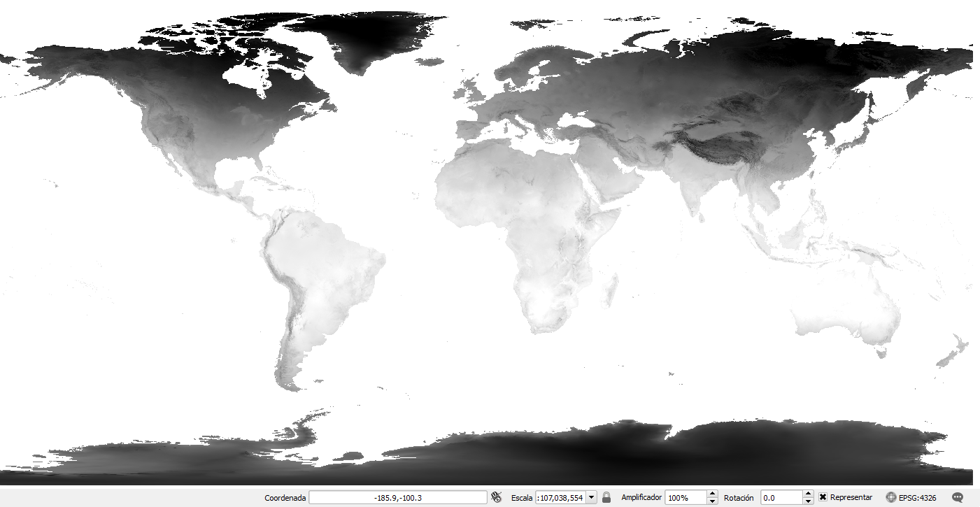The width and height of the screenshot is (980, 507).
Task: Open the log messages speech bubble icon
Action: click(x=958, y=497)
